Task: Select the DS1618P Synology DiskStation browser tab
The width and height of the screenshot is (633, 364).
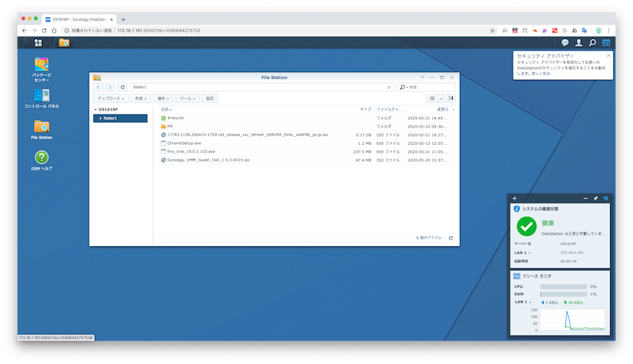Action: [79, 19]
